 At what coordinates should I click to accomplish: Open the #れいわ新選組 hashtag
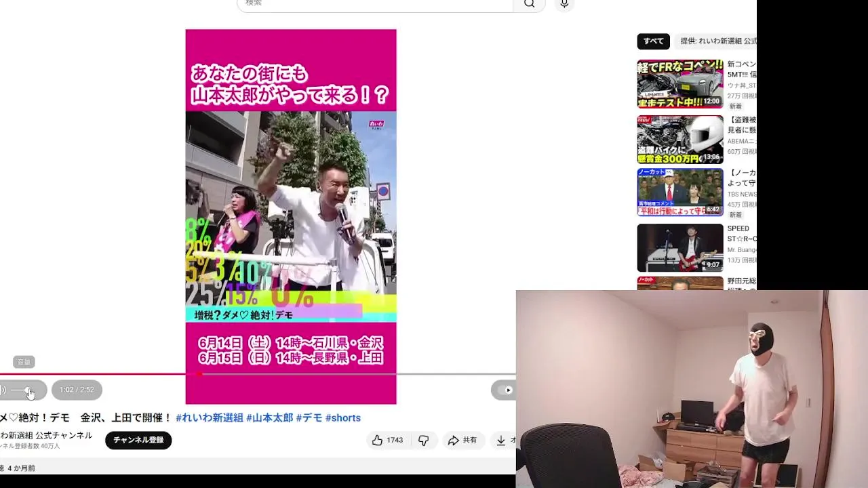click(x=210, y=418)
